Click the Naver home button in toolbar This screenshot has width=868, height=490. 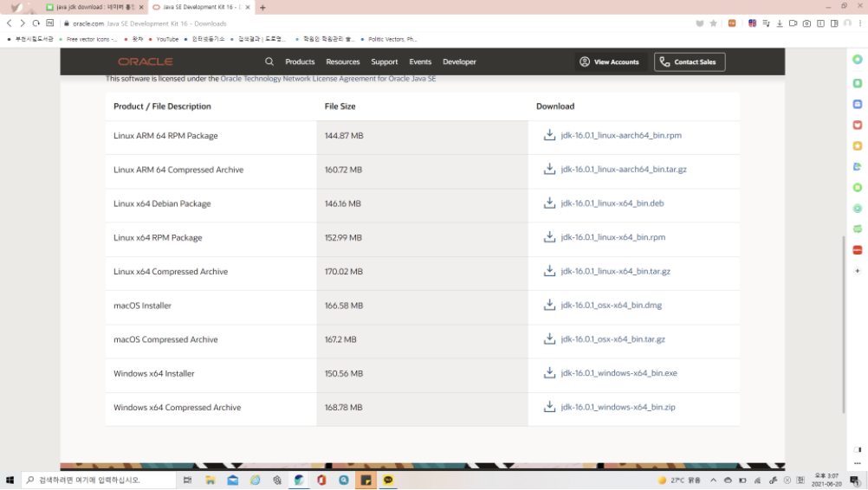pyautogui.click(x=50, y=23)
